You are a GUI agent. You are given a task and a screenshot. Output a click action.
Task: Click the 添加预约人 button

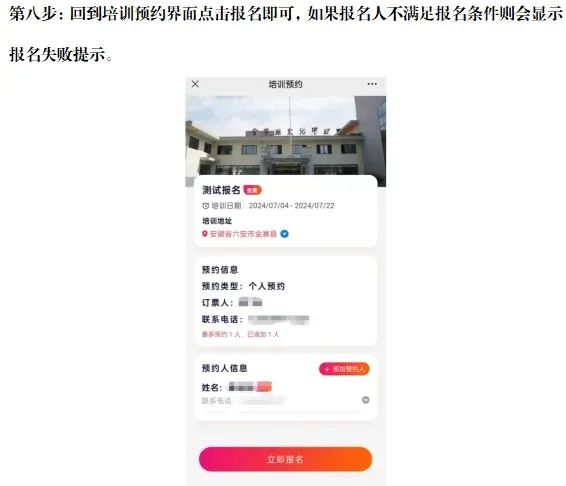click(344, 369)
